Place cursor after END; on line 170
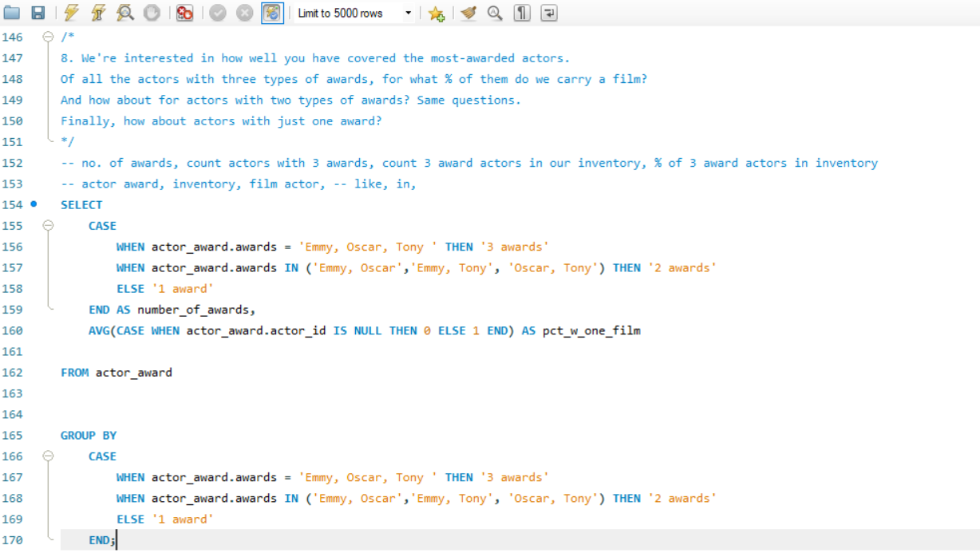Image resolution: width=980 pixels, height=557 pixels. coord(117,540)
